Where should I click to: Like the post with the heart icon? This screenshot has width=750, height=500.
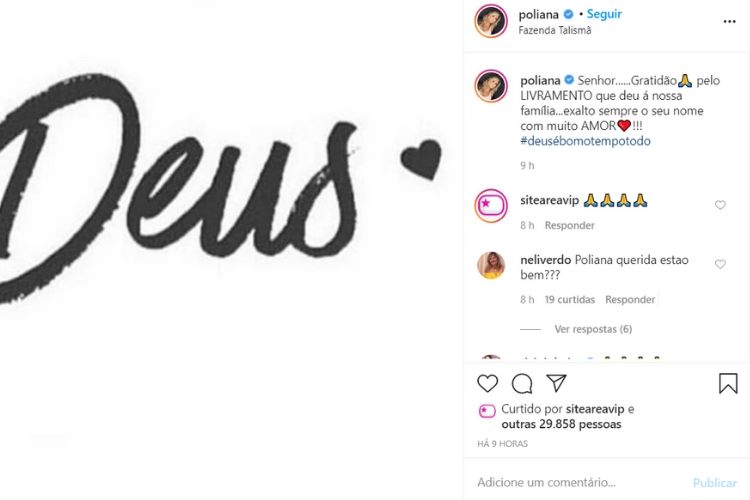tap(487, 384)
